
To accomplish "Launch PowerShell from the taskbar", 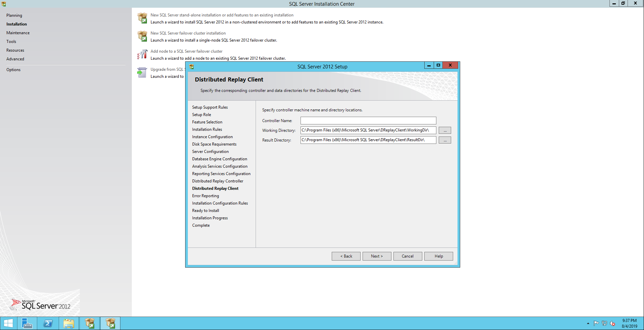I will coord(48,323).
